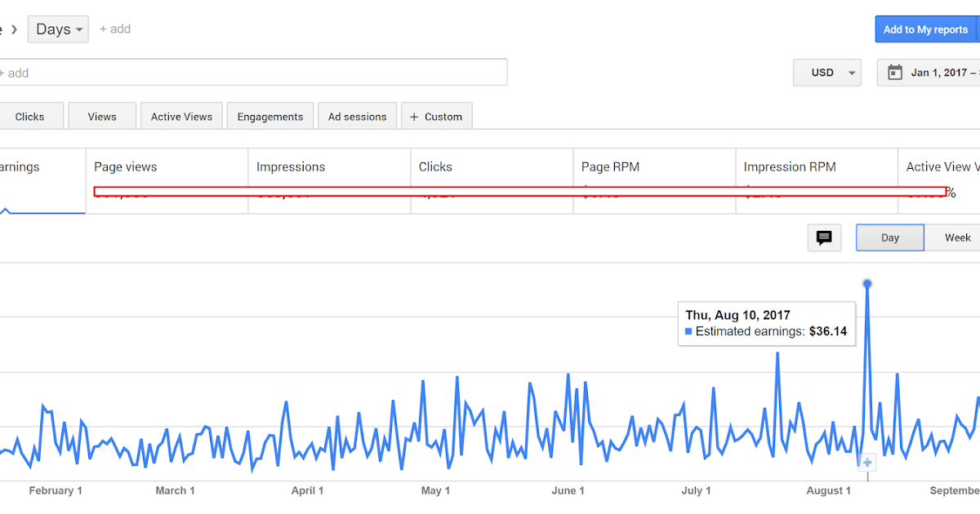Click the June 1 axis label
Image resolution: width=980 pixels, height=514 pixels.
tap(568, 490)
